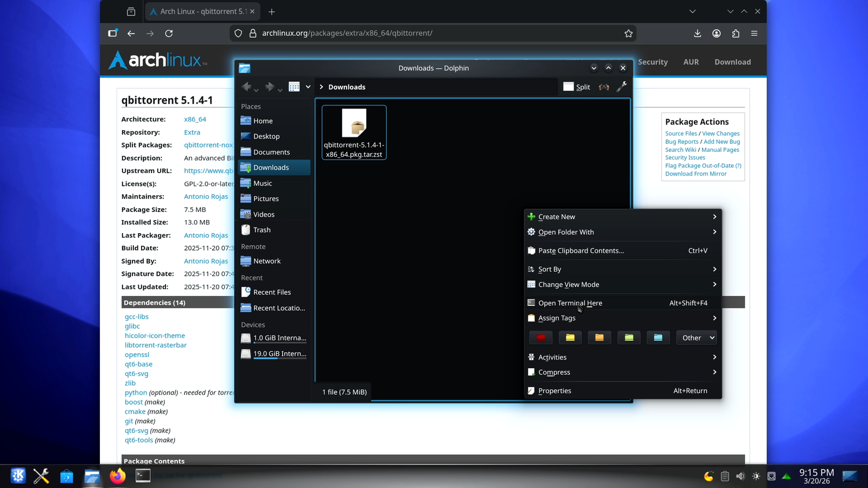The image size is (868, 488).
Task: Open Firefox downloads panel
Action: [x=698, y=34]
